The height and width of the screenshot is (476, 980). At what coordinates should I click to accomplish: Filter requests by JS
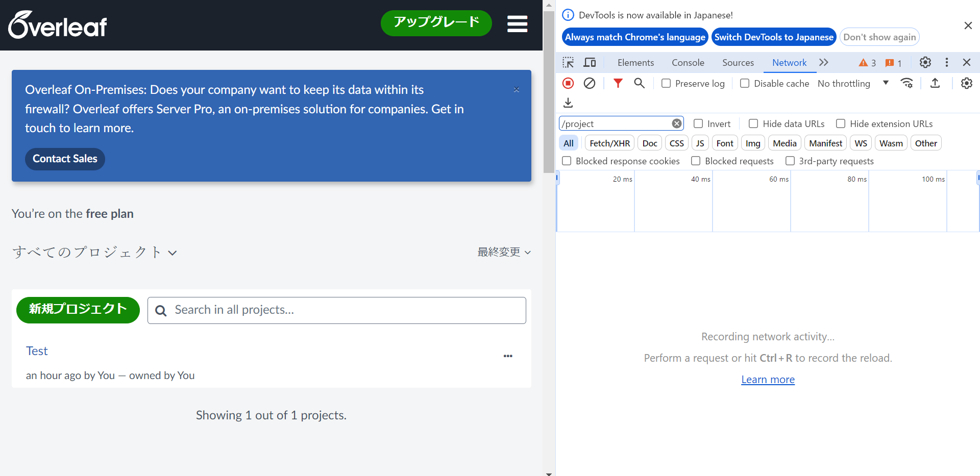700,143
